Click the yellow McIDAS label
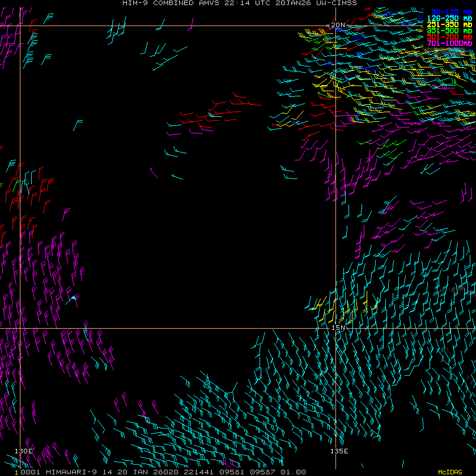This screenshot has height=476, width=476. (x=450, y=472)
